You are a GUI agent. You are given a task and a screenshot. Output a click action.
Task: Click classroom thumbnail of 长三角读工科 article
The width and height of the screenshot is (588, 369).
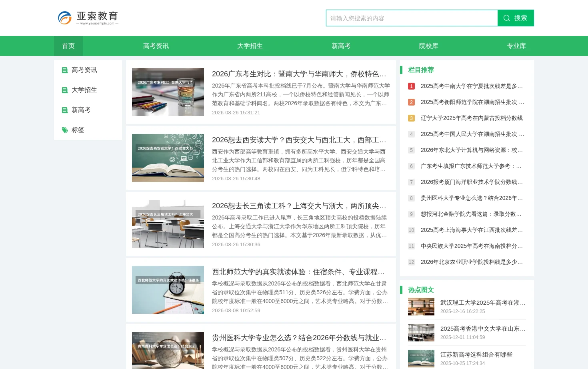(x=168, y=224)
